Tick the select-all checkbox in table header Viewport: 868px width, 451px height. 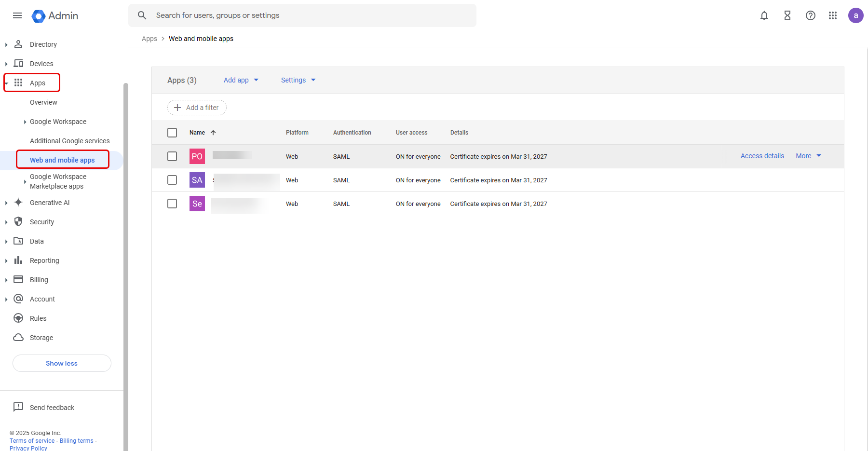pyautogui.click(x=172, y=133)
